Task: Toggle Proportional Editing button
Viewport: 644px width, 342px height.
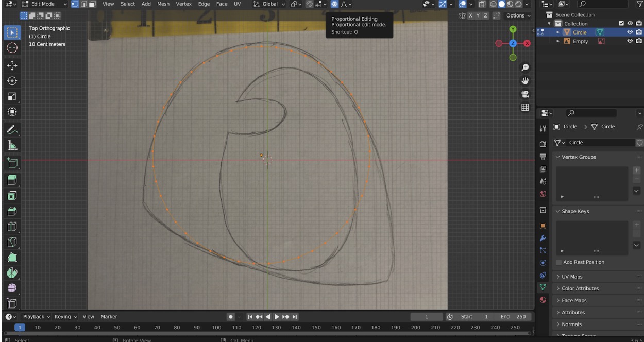Action: [x=334, y=4]
